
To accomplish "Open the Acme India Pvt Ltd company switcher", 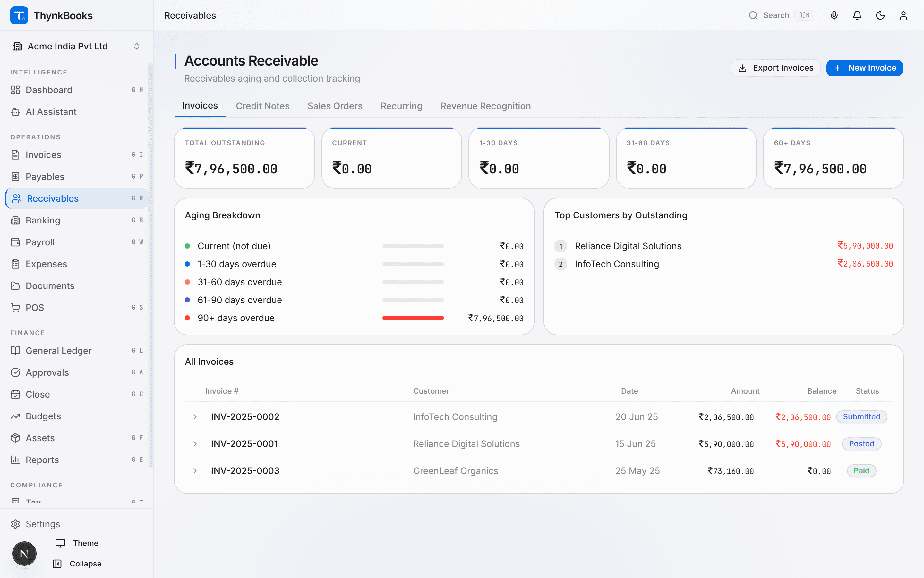I will (77, 46).
